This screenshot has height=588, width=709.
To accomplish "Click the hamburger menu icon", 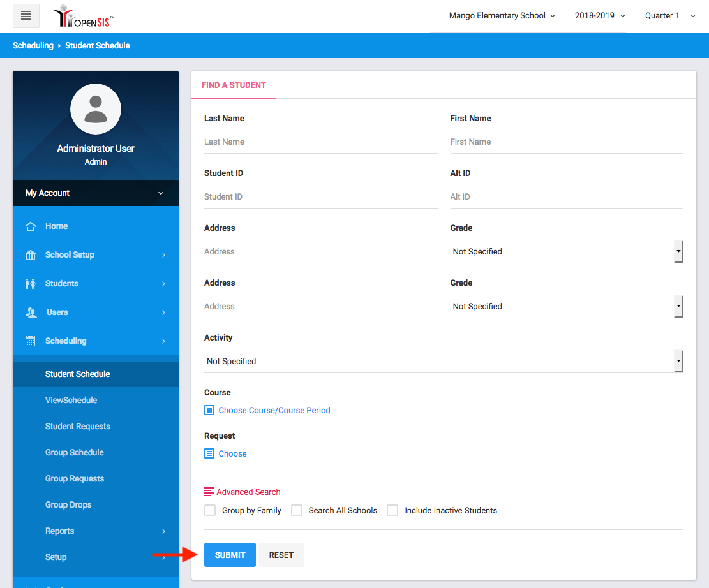I will click(26, 16).
